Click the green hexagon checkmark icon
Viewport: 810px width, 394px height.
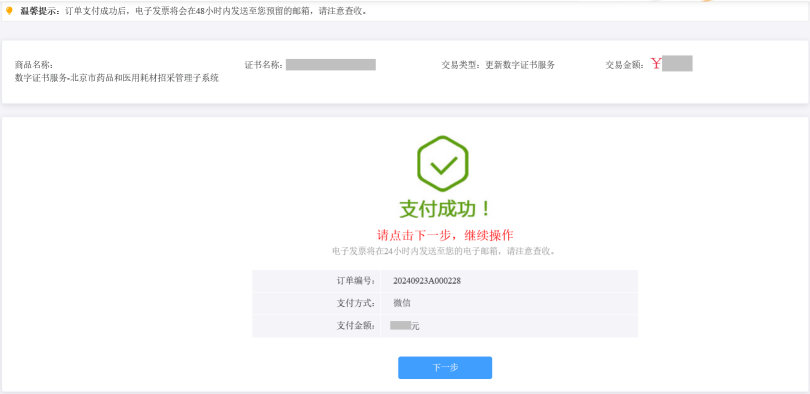(x=443, y=163)
